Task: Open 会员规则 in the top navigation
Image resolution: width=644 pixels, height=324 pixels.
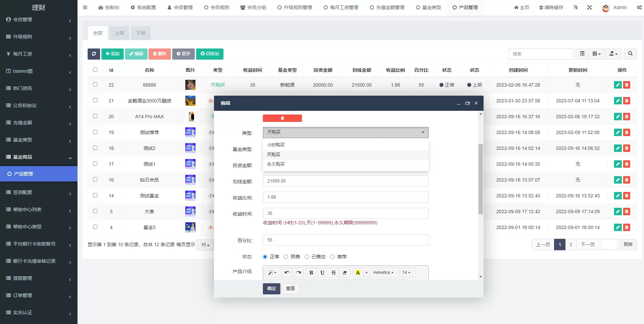Action: (217, 7)
